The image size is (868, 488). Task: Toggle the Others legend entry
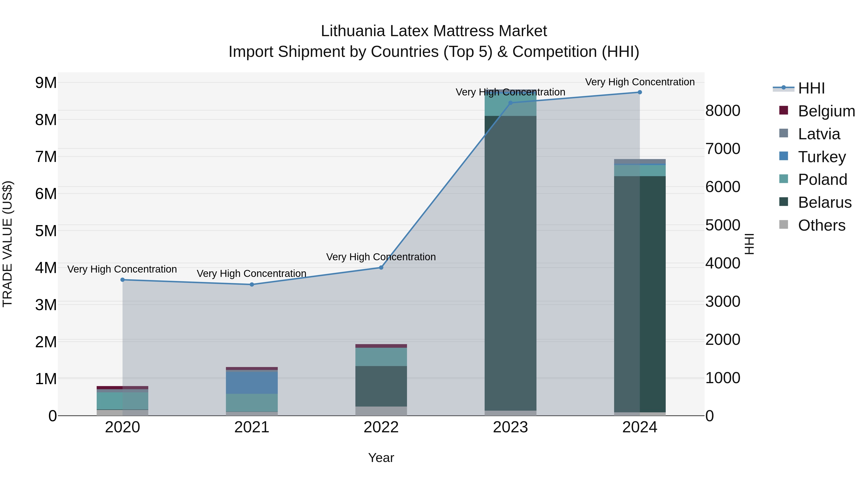812,225
